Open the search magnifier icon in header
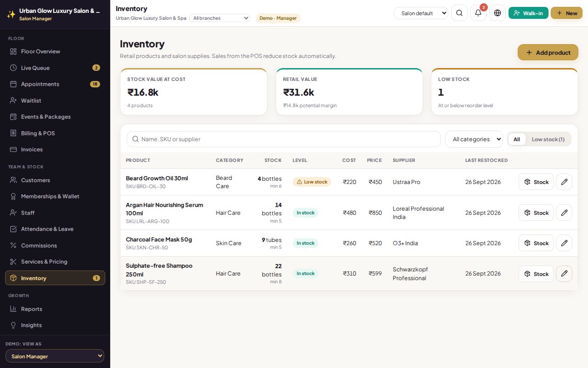This screenshot has height=368, width=588. (x=459, y=13)
